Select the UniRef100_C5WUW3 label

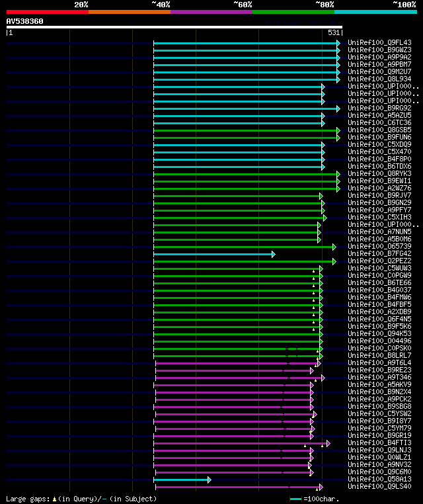(x=379, y=268)
